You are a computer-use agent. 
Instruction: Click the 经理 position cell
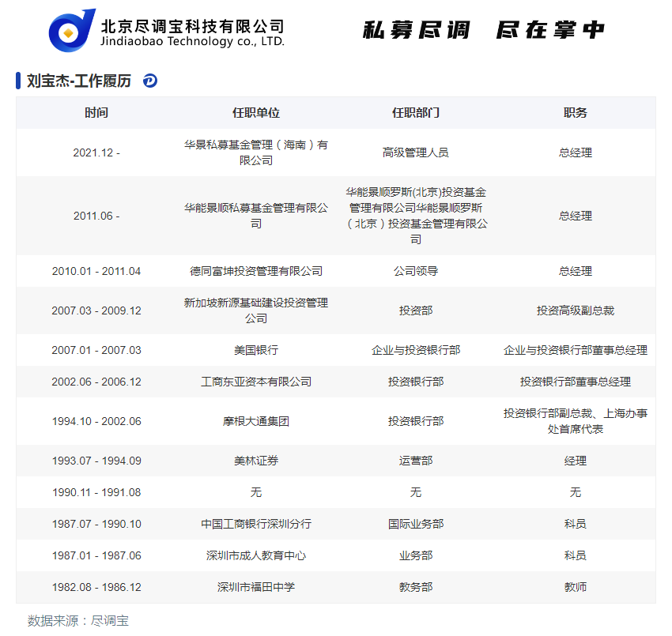click(x=575, y=461)
